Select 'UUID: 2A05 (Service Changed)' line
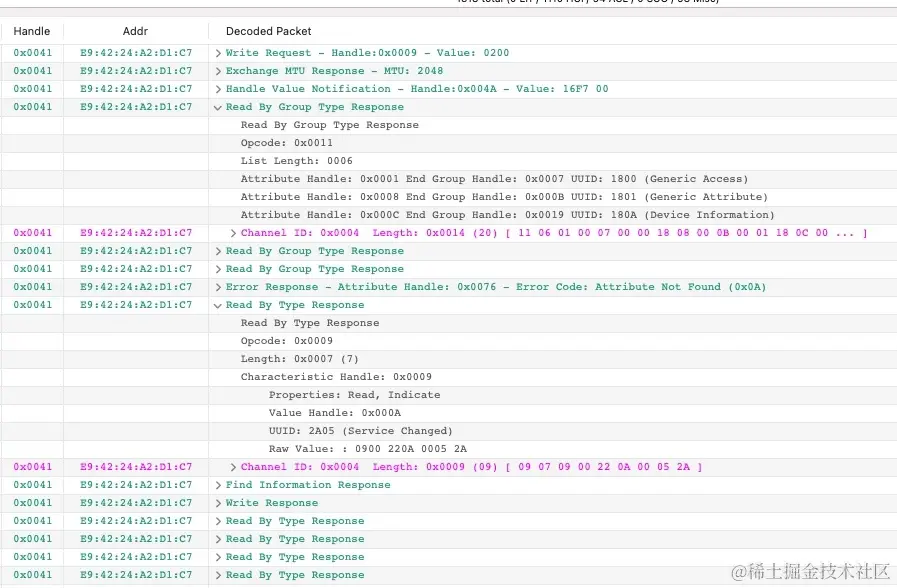Image resolution: width=897 pixels, height=588 pixels. pos(360,431)
